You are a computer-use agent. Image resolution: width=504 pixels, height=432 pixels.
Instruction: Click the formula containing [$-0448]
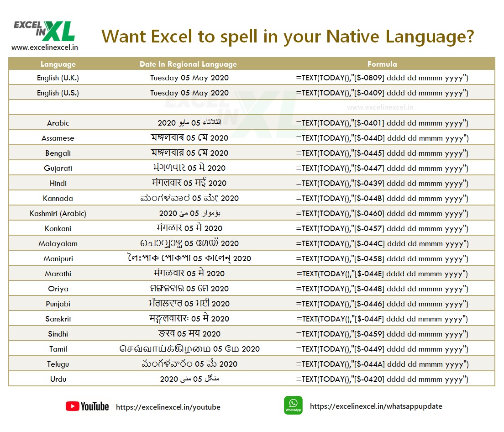tap(382, 289)
